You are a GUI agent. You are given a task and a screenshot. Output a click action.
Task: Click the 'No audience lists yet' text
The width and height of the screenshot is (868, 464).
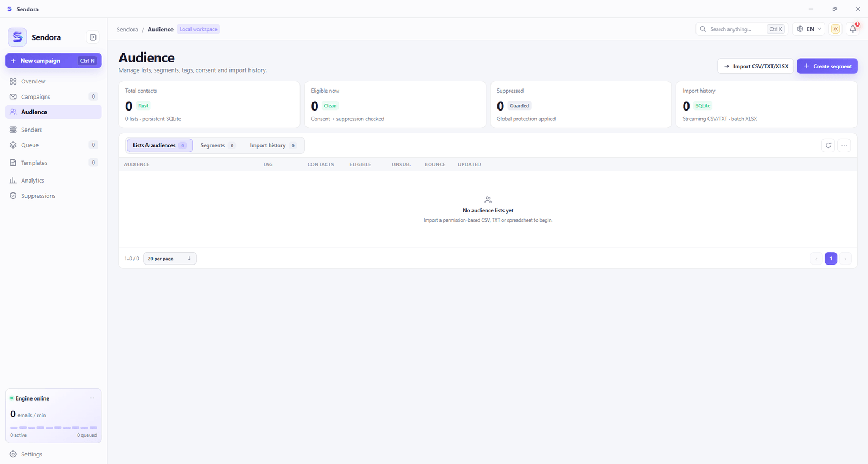tap(488, 210)
